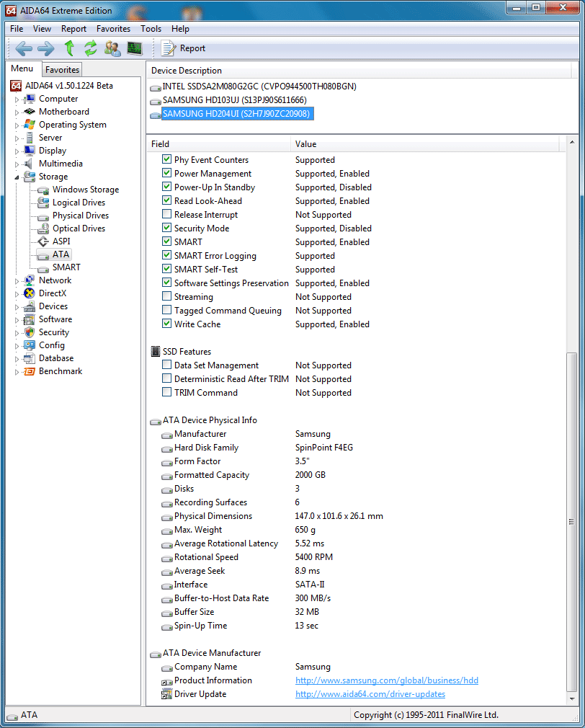Expand the Operating System tree node
585x728 pixels.
click(x=17, y=125)
